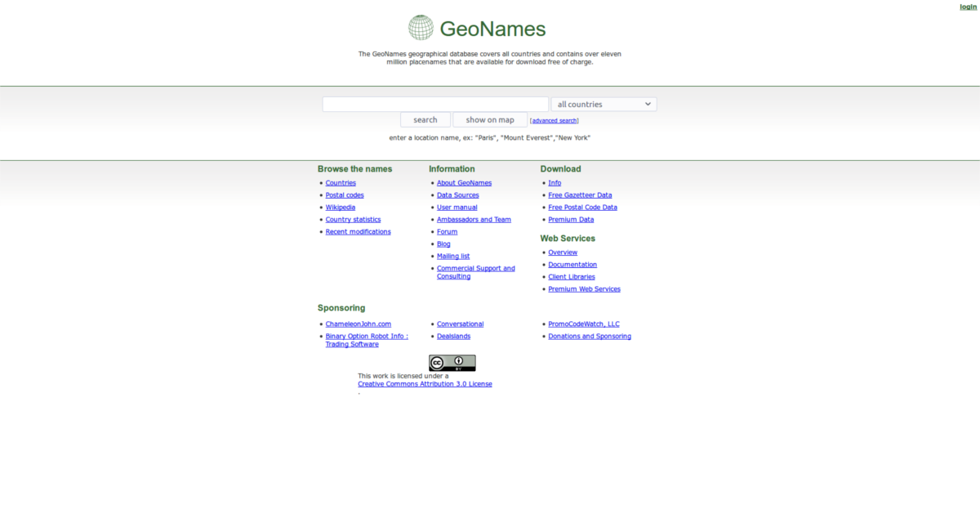The height and width of the screenshot is (505, 980).
Task: Open the Donations and Sponsoring link
Action: [x=590, y=337]
